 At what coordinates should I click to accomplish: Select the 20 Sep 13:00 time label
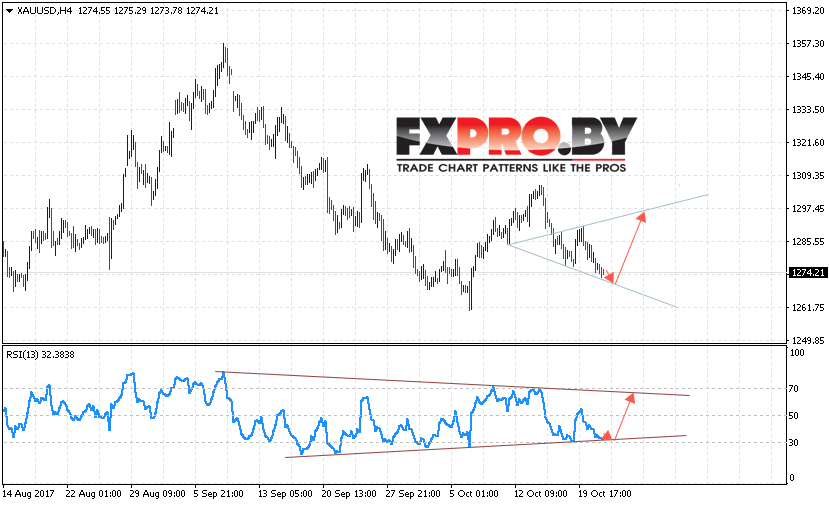[x=349, y=494]
